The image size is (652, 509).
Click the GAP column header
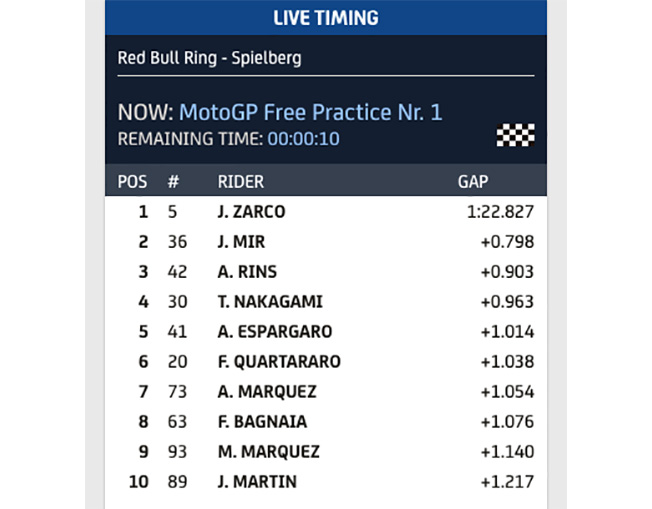pyautogui.click(x=473, y=182)
